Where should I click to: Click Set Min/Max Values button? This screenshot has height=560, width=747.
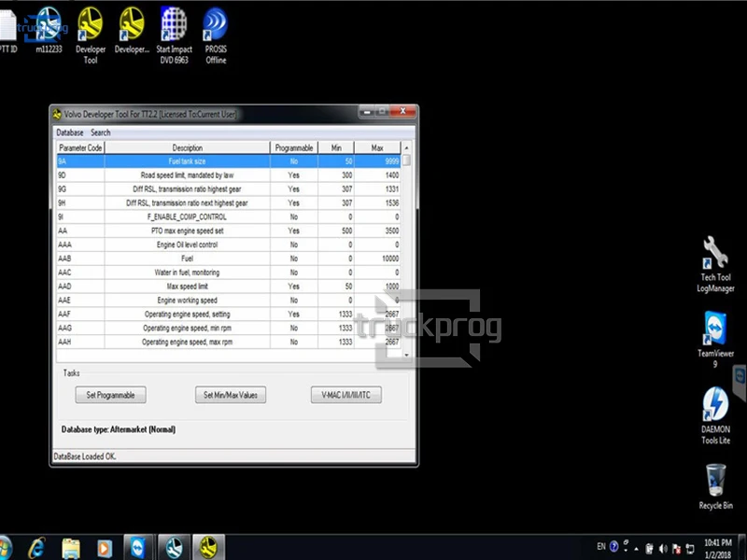(x=231, y=395)
